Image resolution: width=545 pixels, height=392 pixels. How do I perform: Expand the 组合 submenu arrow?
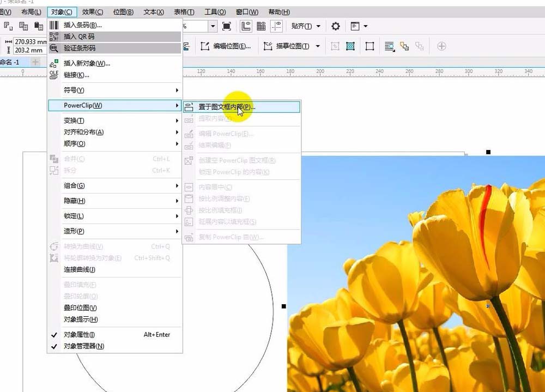177,186
